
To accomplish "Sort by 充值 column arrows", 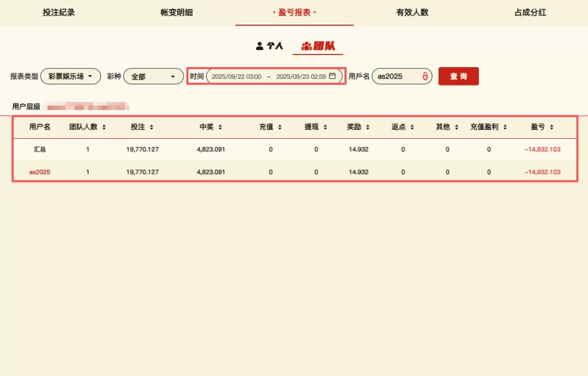I will pyautogui.click(x=280, y=127).
